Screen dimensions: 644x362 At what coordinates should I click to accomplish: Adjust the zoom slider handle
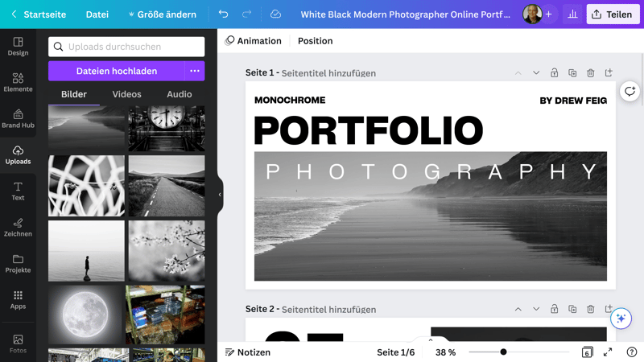[x=503, y=352]
